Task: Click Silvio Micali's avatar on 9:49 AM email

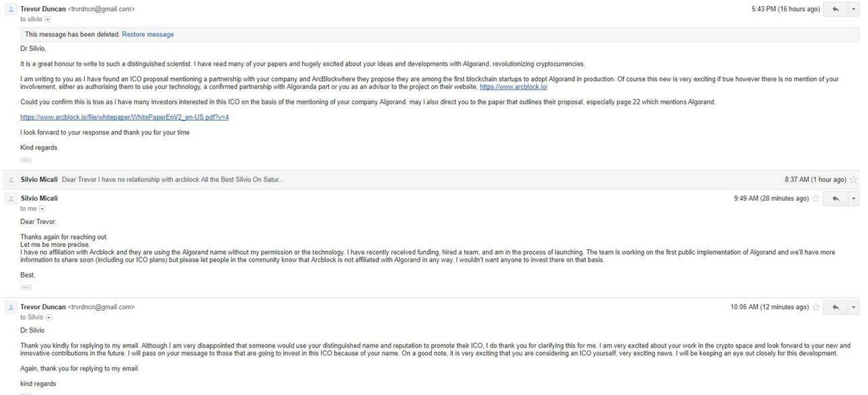Action: click(x=11, y=199)
